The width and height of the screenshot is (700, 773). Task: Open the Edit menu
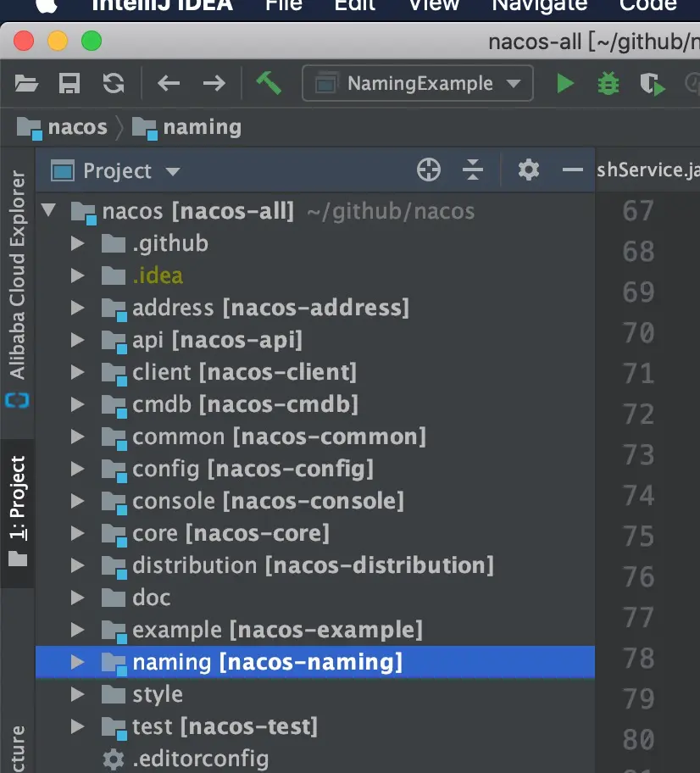click(x=355, y=5)
